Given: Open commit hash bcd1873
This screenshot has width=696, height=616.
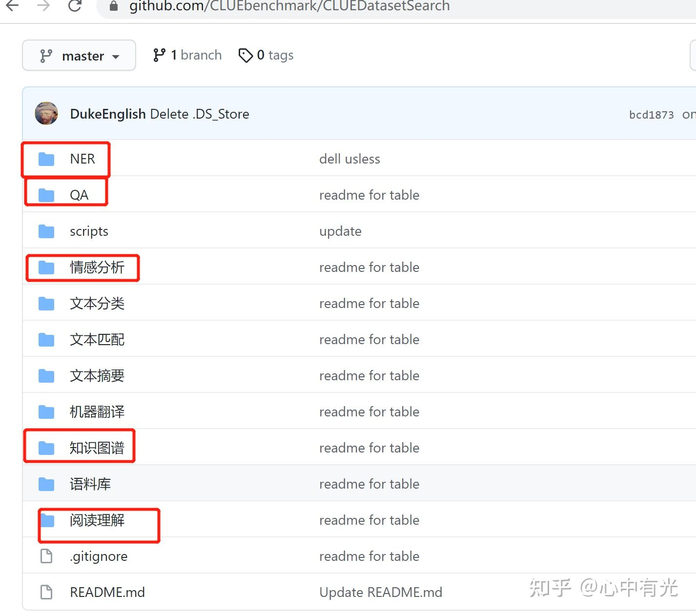Looking at the screenshot, I should click(651, 115).
